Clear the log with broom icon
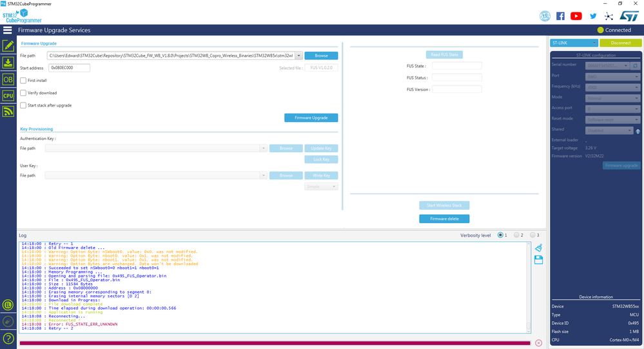 pos(538,248)
